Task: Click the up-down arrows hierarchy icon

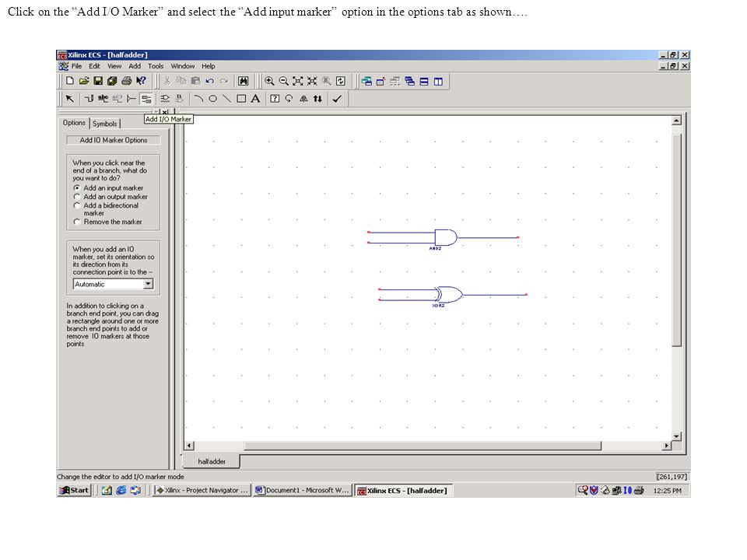Action: 317,99
